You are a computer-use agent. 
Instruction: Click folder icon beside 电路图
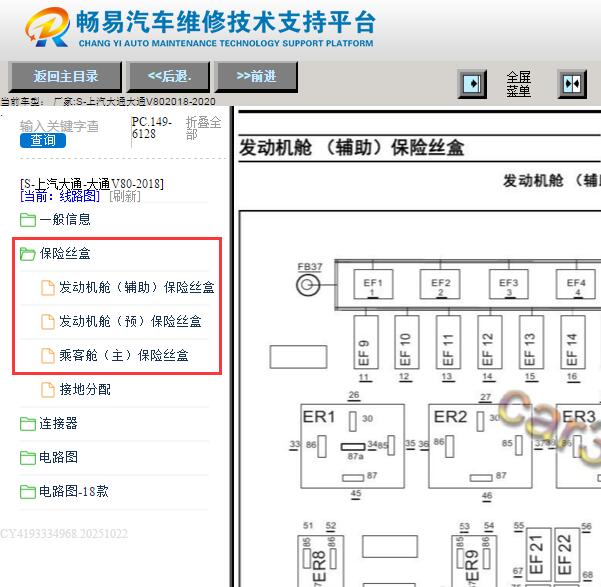[x=28, y=457]
